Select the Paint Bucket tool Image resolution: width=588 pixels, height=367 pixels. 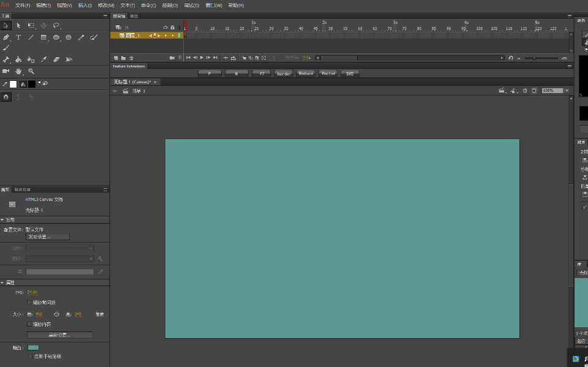18,59
